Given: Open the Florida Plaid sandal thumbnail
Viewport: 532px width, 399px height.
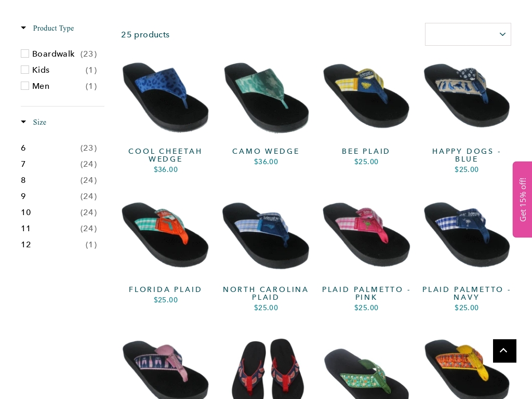Looking at the screenshot, I should pyautogui.click(x=165, y=234).
